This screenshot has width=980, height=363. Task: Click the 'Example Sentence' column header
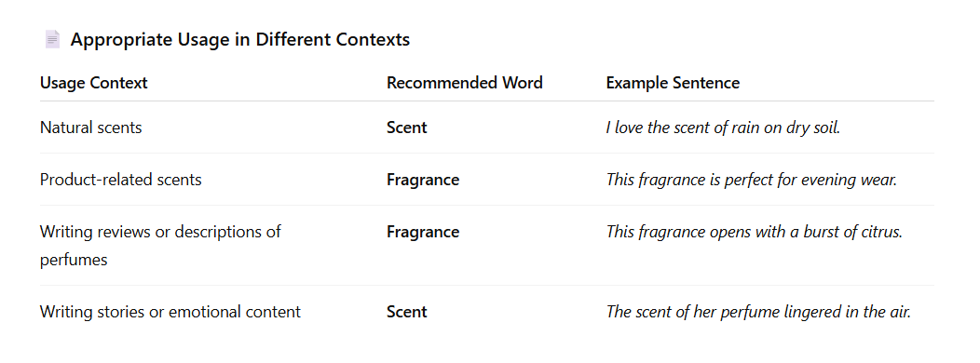673,83
